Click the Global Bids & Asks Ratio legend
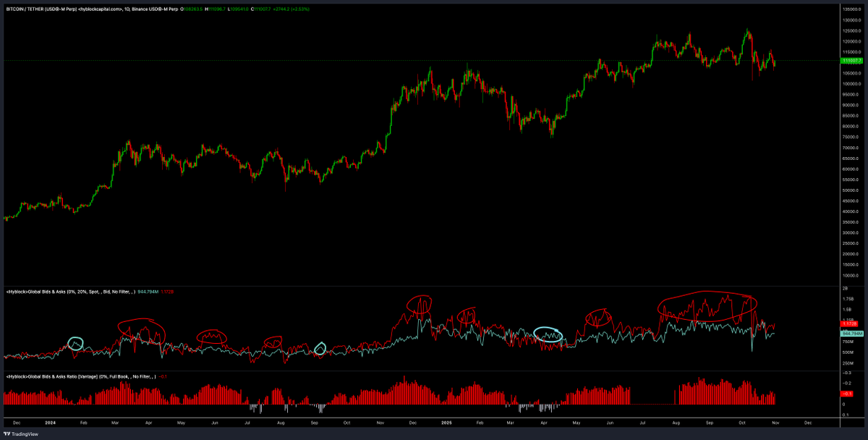 (81, 377)
